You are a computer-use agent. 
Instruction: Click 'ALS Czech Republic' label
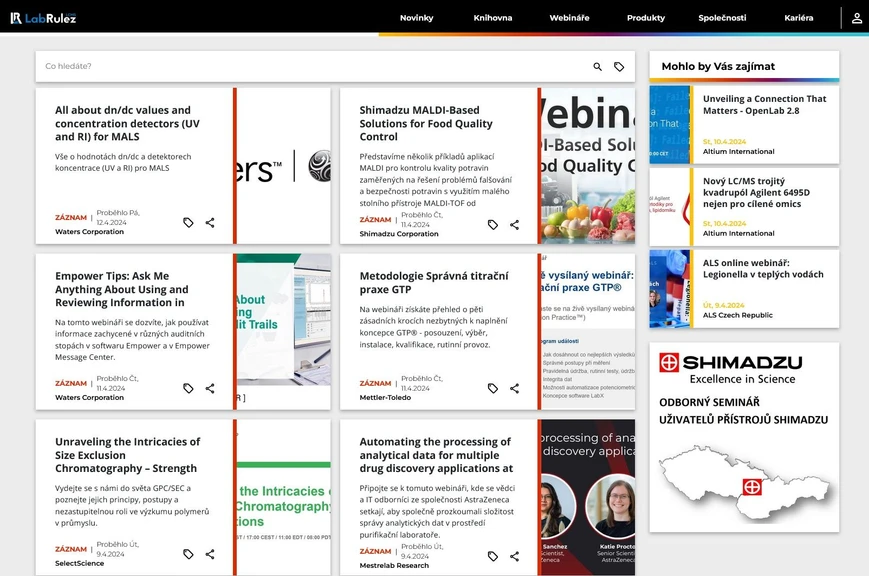click(x=738, y=315)
